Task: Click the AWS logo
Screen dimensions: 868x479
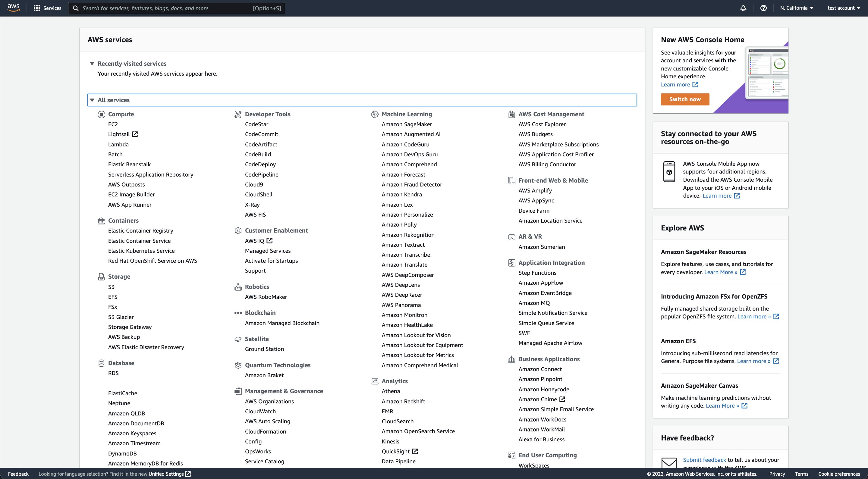Action: pyautogui.click(x=13, y=8)
